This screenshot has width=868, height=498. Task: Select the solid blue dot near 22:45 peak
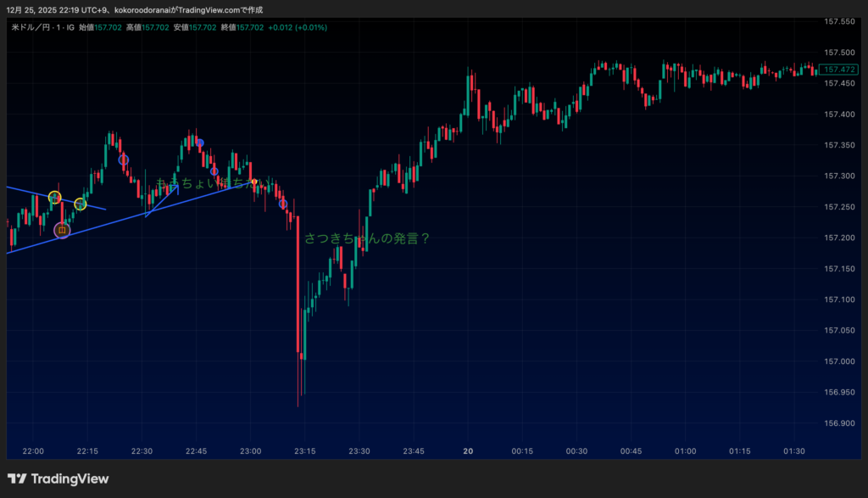pyautogui.click(x=200, y=143)
